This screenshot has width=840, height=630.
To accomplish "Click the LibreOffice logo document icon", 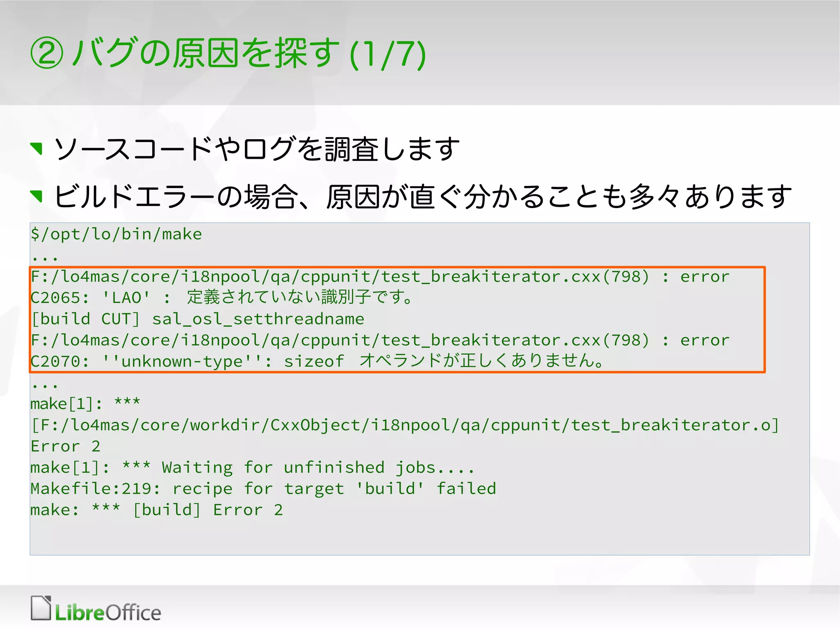I will (41, 608).
